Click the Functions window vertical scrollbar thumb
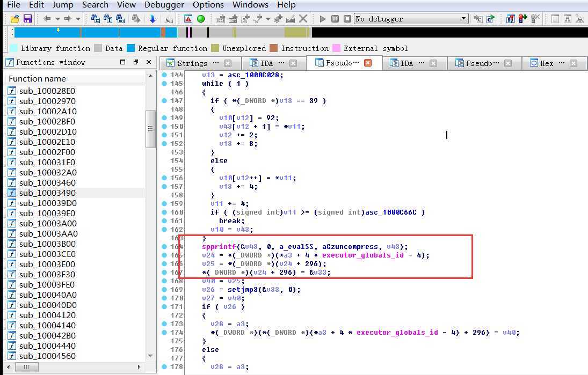 pyautogui.click(x=150, y=129)
